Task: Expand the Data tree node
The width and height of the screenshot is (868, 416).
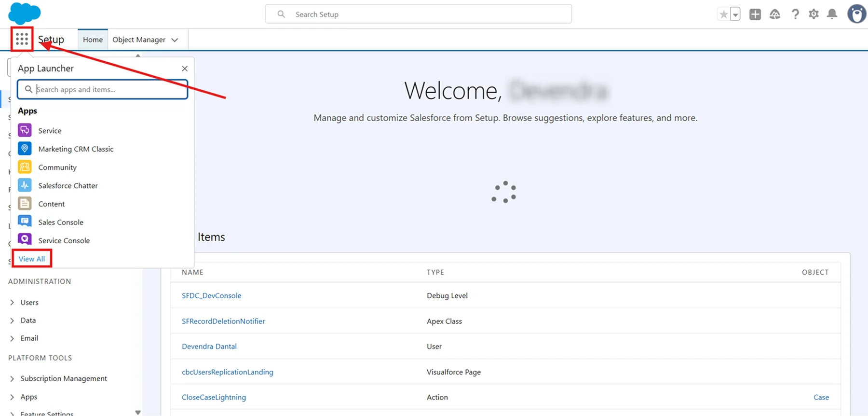Action: pyautogui.click(x=12, y=320)
